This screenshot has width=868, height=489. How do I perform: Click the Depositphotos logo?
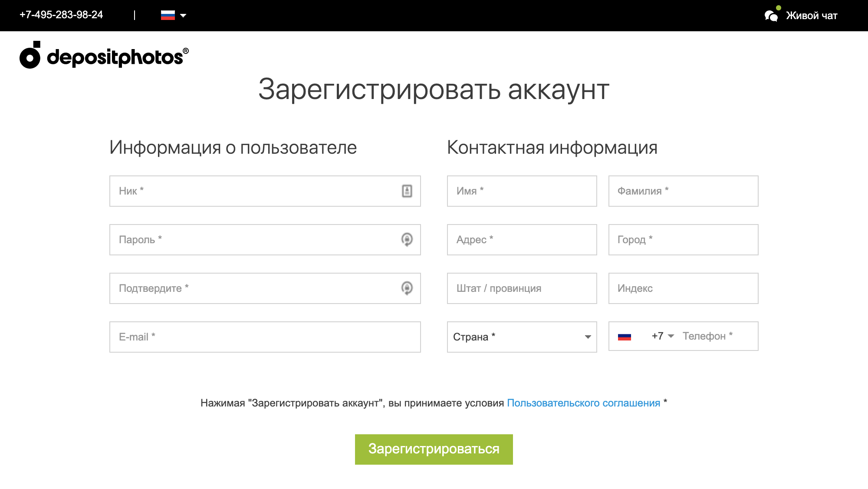click(104, 55)
